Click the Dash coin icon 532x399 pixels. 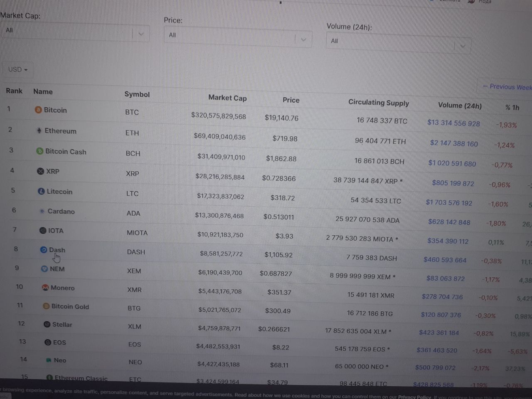click(x=43, y=250)
